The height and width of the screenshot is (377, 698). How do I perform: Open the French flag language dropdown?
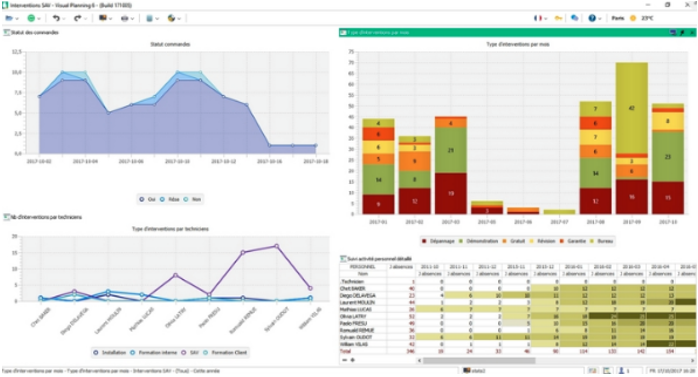click(538, 18)
